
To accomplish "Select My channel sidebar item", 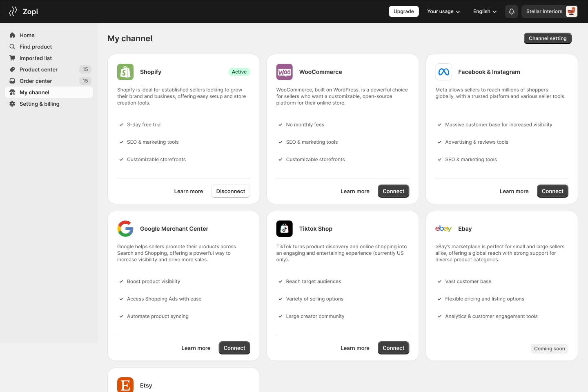I will [49, 92].
